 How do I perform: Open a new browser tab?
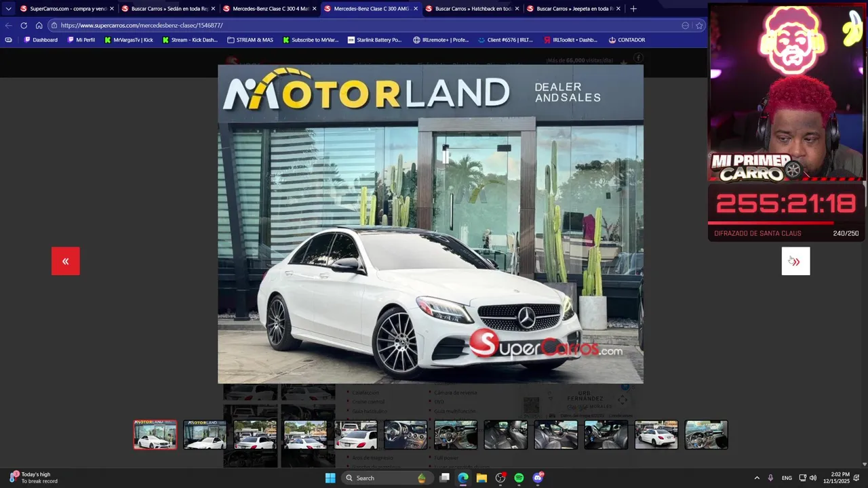click(633, 9)
